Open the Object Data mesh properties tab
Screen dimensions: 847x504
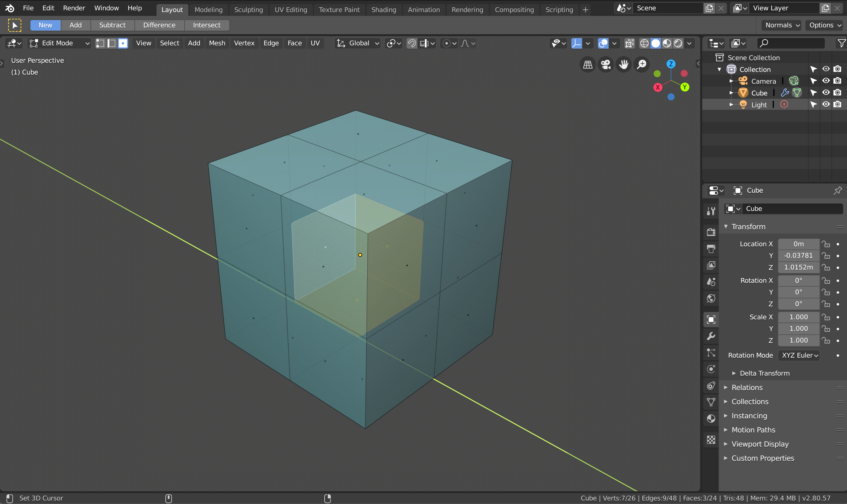coord(711,402)
